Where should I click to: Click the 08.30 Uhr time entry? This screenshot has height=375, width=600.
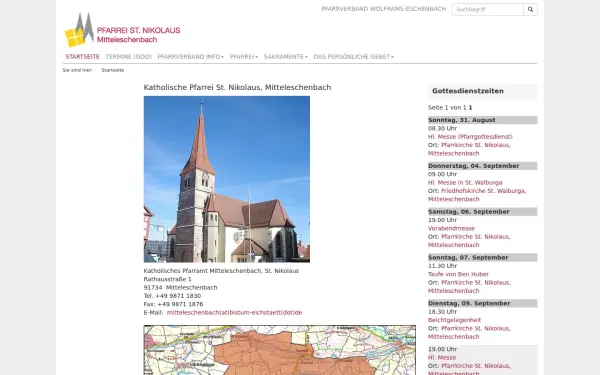click(442, 129)
